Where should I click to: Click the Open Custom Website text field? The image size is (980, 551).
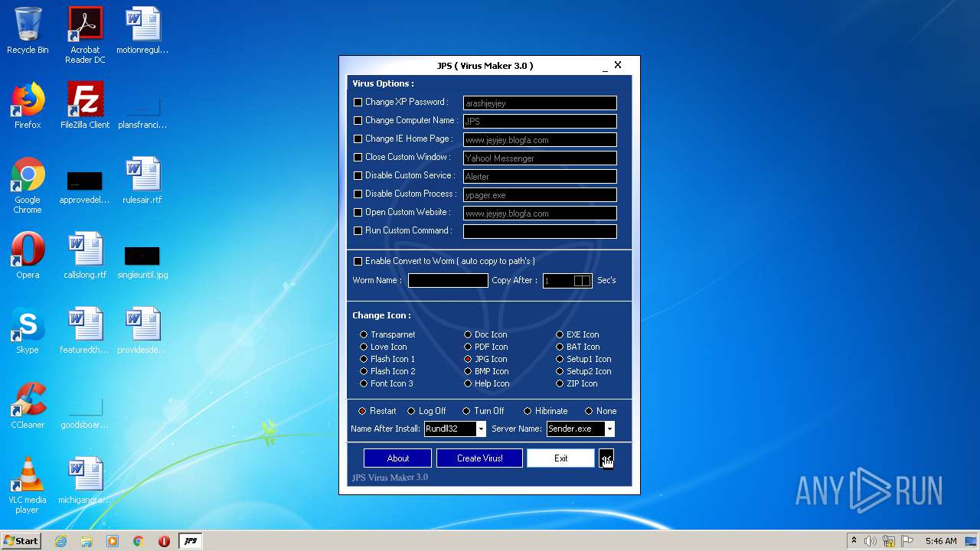[x=540, y=213]
